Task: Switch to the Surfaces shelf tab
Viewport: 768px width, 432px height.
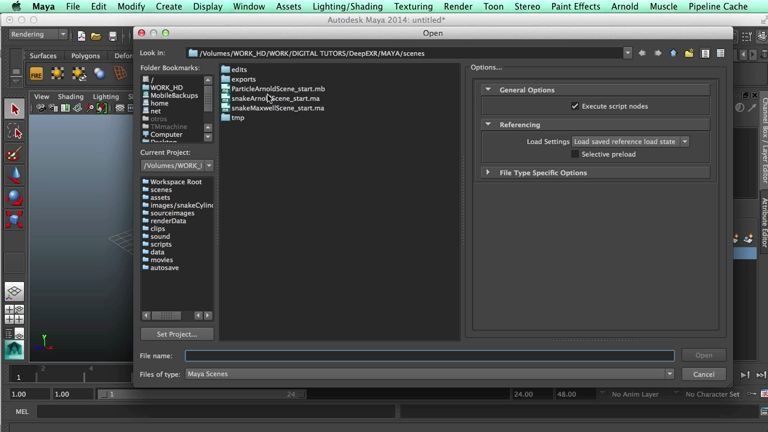Action: click(x=43, y=56)
